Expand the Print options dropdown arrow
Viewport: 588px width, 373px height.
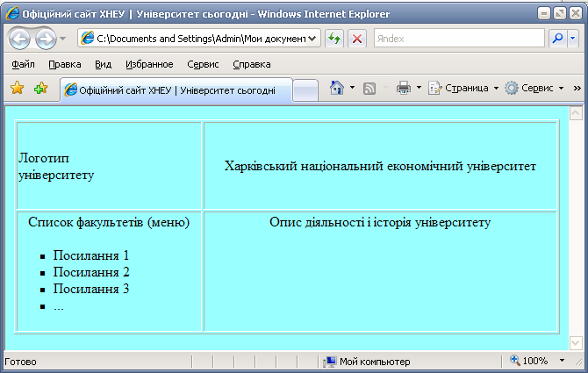419,88
